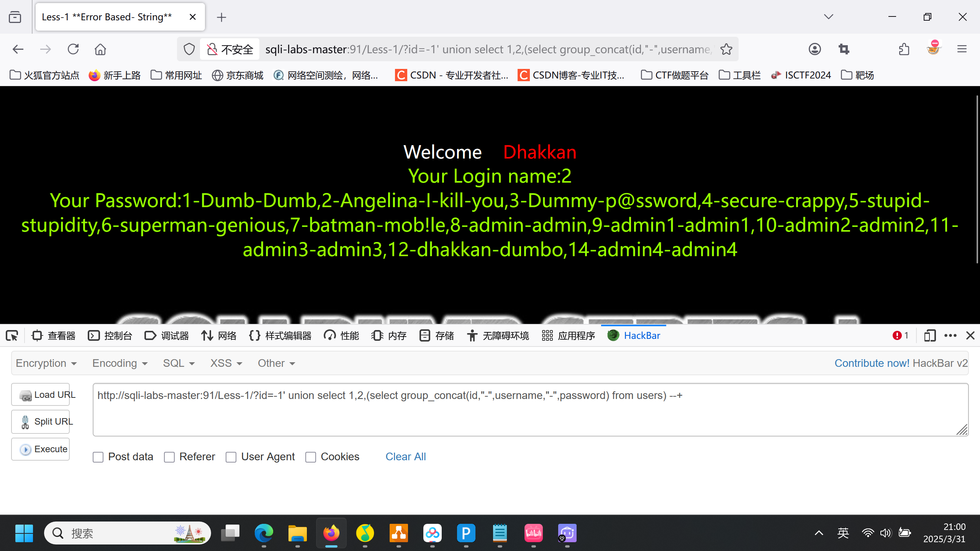Expand the XSS dropdown menu
The height and width of the screenshot is (551, 980).
click(226, 363)
